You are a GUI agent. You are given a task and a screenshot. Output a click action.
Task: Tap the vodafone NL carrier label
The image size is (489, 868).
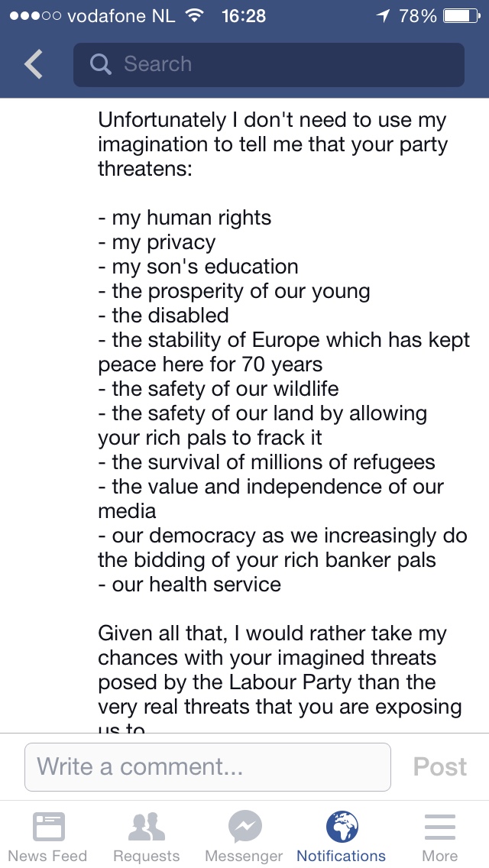tap(121, 15)
